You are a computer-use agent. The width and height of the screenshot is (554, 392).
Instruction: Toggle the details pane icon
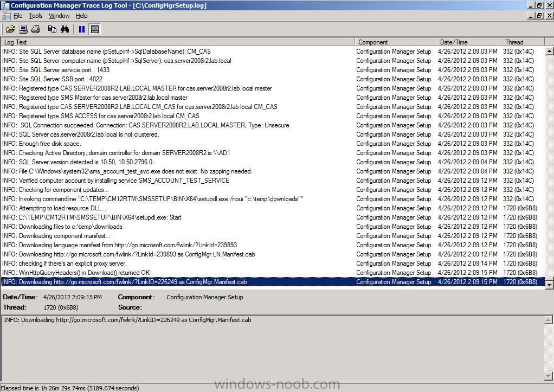click(x=94, y=29)
